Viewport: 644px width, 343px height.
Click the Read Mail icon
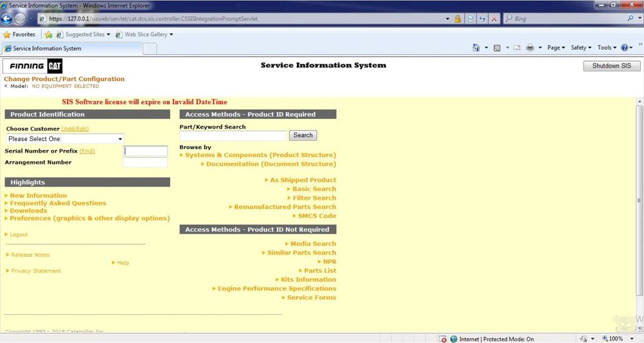tap(517, 48)
